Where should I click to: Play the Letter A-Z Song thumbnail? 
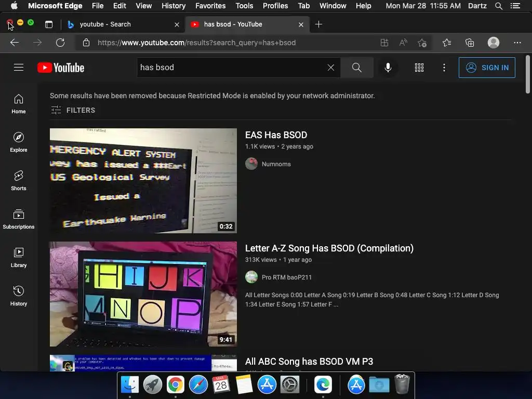[143, 294]
